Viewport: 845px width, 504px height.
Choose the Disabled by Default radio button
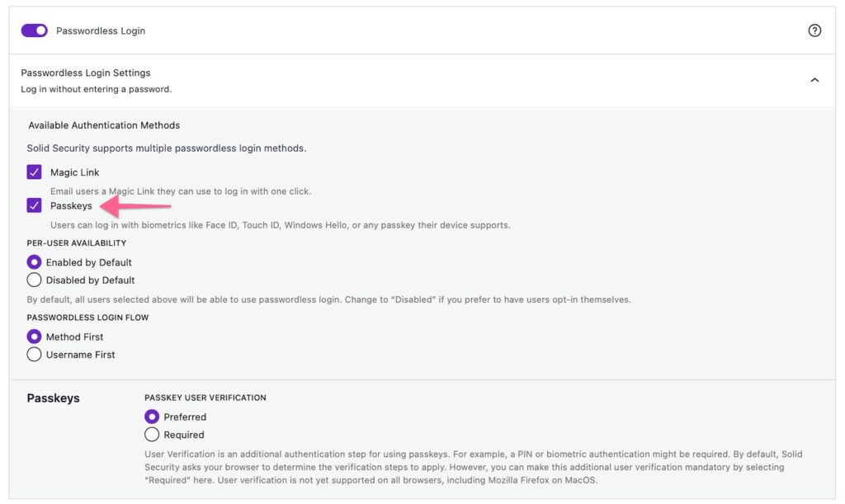[35, 280]
